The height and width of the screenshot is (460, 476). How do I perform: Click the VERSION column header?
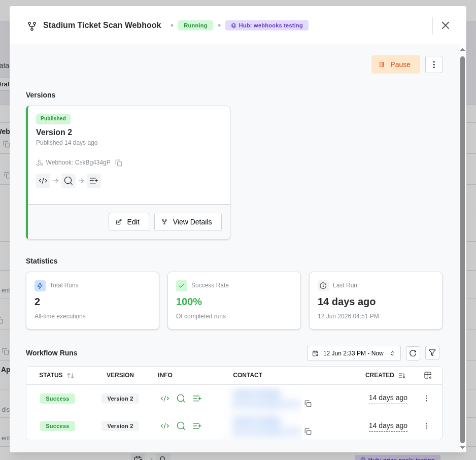(120, 375)
